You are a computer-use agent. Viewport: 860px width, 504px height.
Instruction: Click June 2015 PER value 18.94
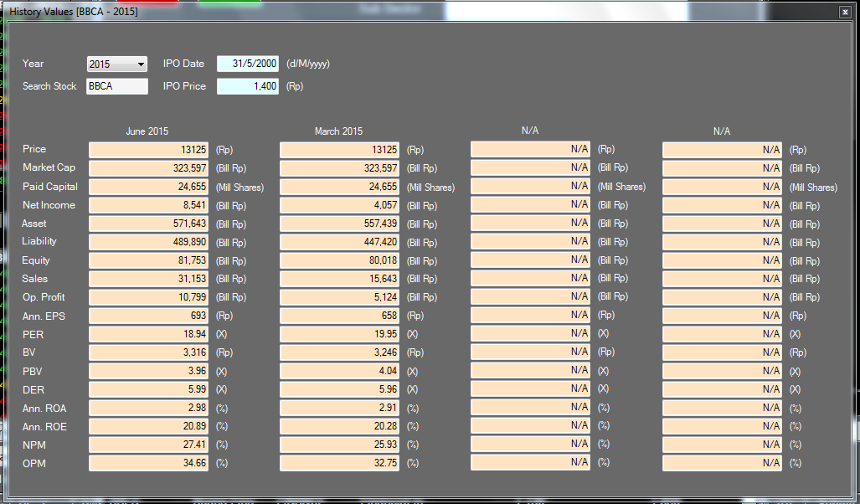pyautogui.click(x=148, y=334)
